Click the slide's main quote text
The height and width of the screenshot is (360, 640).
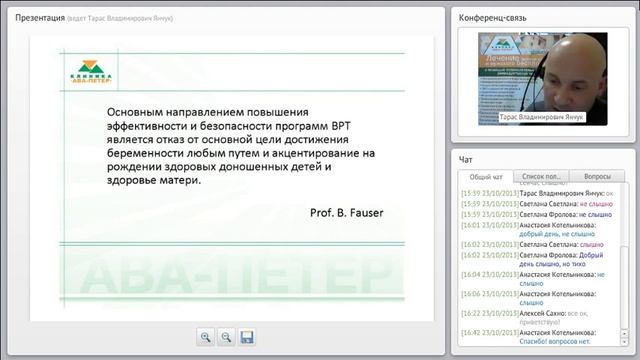click(241, 146)
